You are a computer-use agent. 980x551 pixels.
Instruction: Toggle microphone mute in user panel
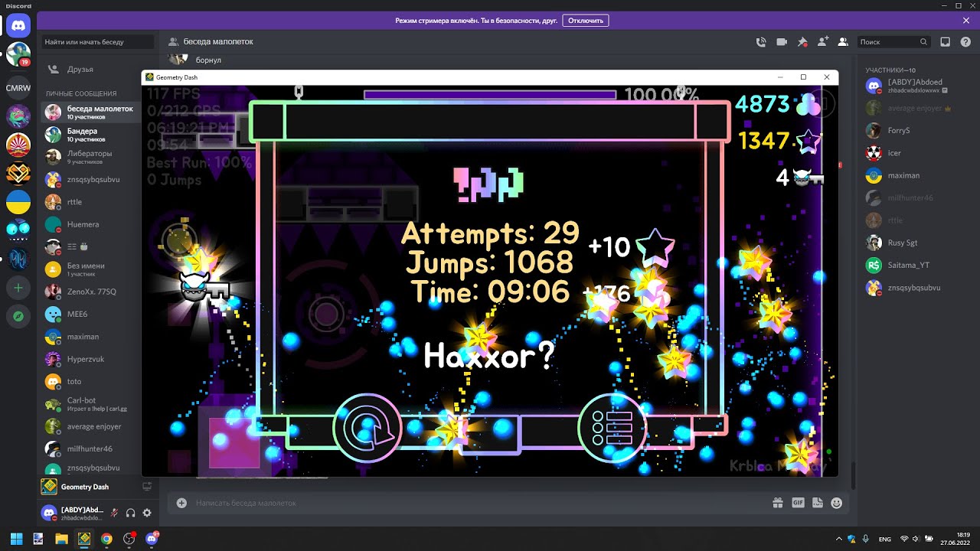tap(114, 513)
